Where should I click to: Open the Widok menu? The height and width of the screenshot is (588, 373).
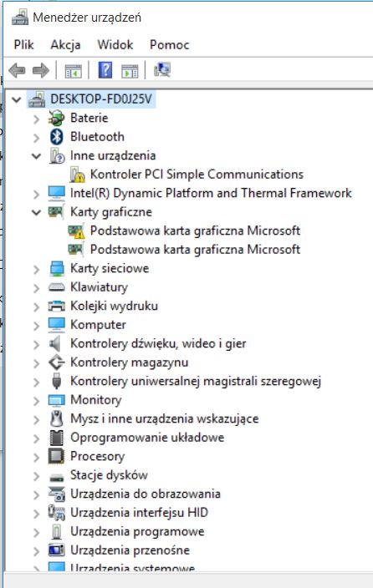click(x=115, y=44)
